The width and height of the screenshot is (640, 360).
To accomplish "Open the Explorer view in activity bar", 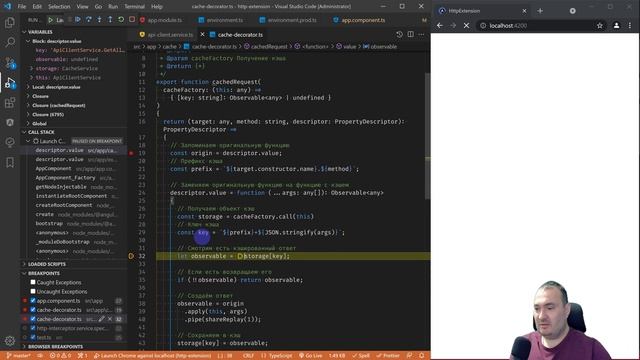I will pyautogui.click(x=10, y=22).
